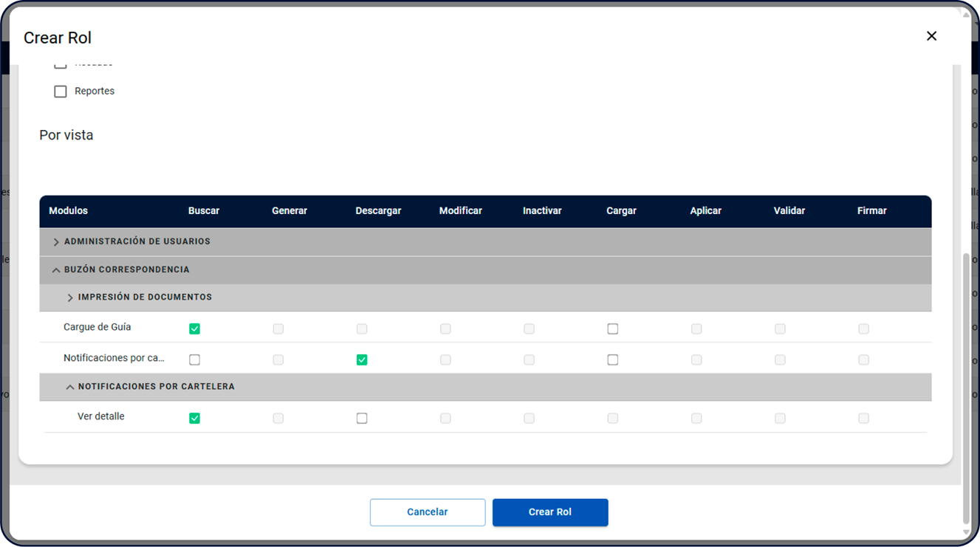Expand Administración de Usuarios module
The width and height of the screenshot is (980, 547).
pos(56,242)
